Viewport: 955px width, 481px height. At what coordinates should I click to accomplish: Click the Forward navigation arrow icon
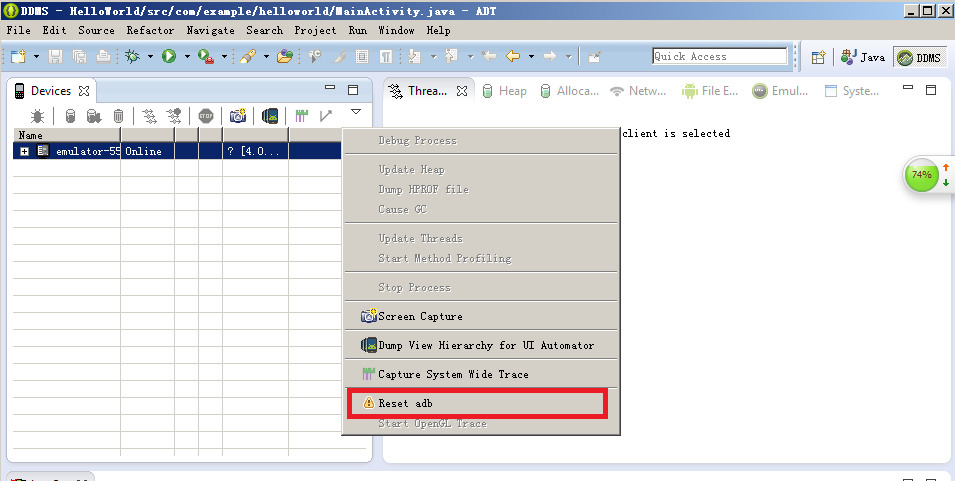click(550, 57)
